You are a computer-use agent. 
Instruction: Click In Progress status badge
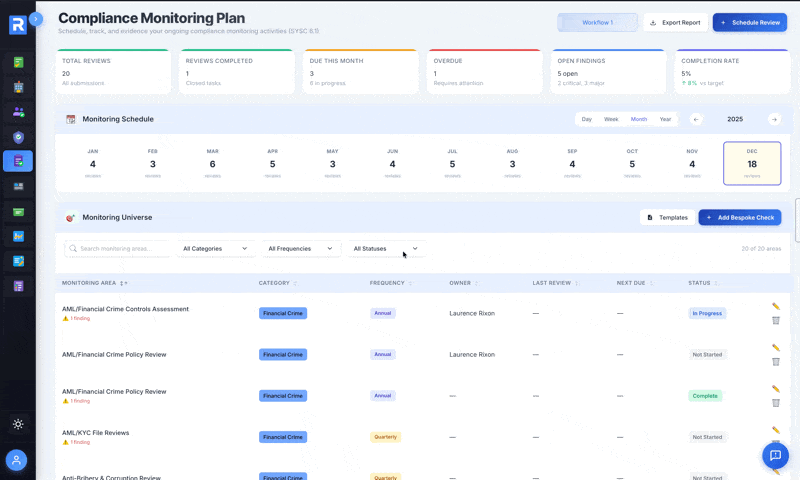(x=707, y=313)
